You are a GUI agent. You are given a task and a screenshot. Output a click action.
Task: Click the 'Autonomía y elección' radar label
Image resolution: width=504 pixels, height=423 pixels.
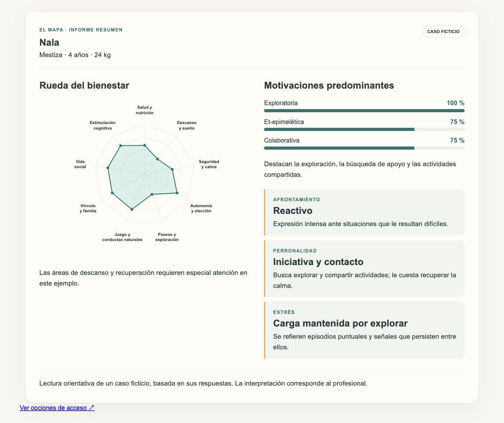pyautogui.click(x=201, y=208)
